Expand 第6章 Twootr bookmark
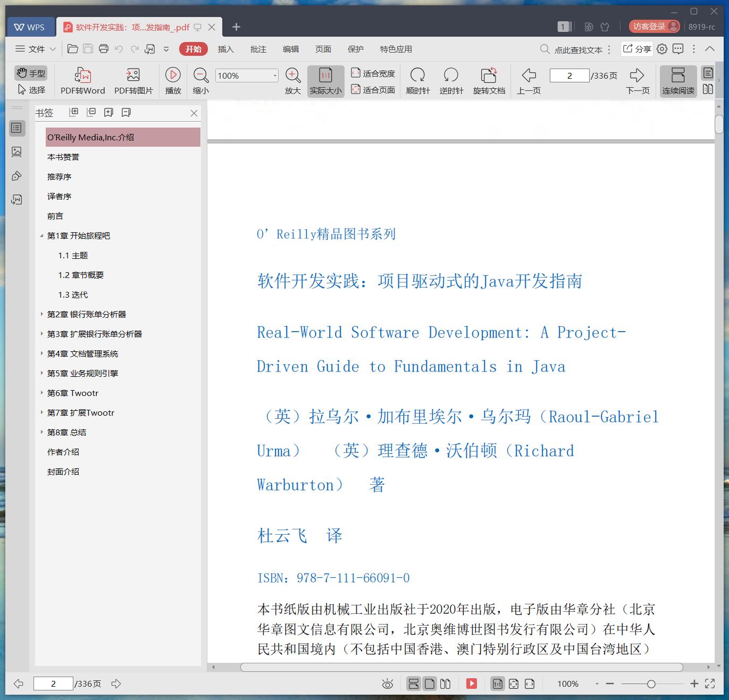This screenshot has height=700, width=729. click(x=41, y=393)
